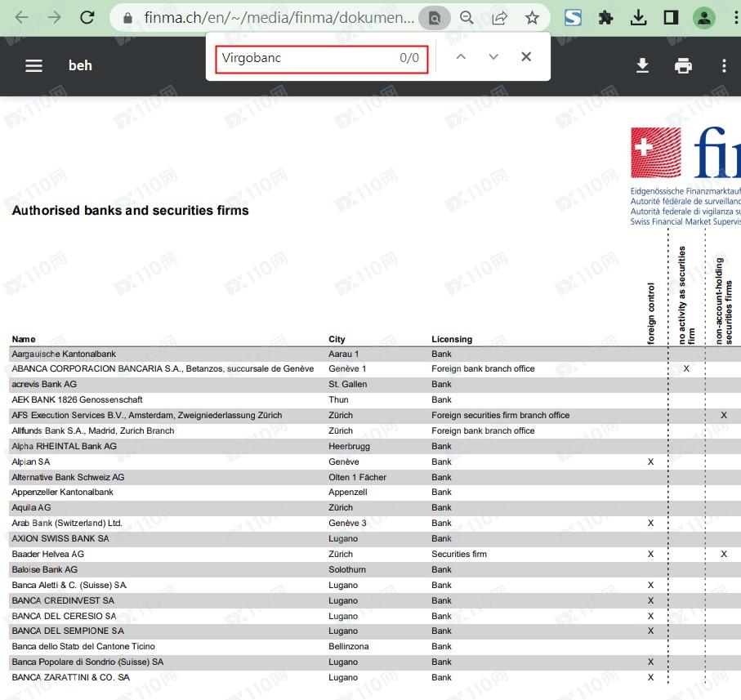
Task: Go to previous find result
Action: (461, 57)
